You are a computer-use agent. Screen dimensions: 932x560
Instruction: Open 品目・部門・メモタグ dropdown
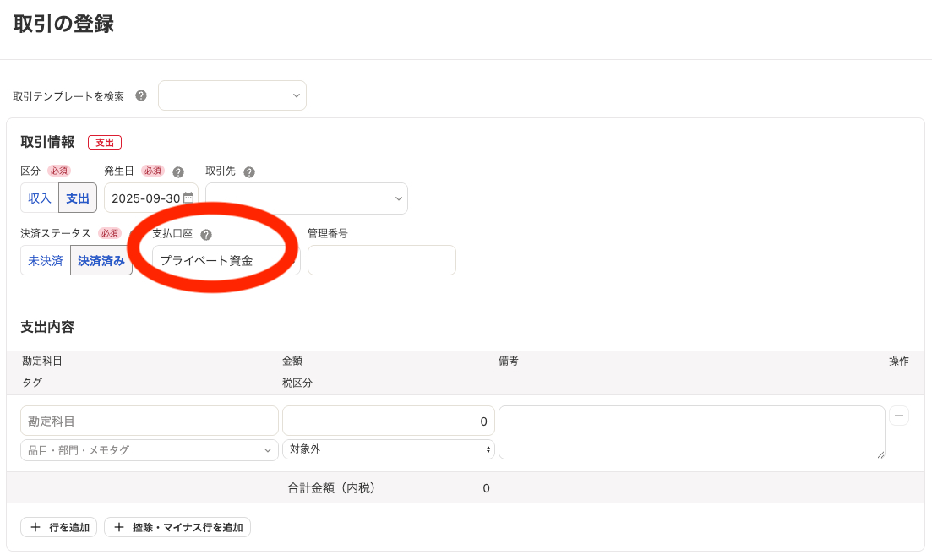coord(150,450)
